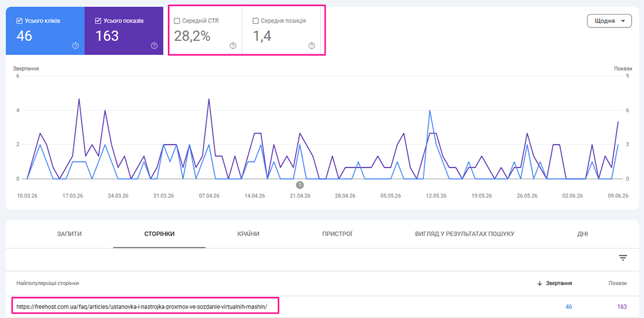Expand the Щодня interval dropdown

[x=609, y=21]
